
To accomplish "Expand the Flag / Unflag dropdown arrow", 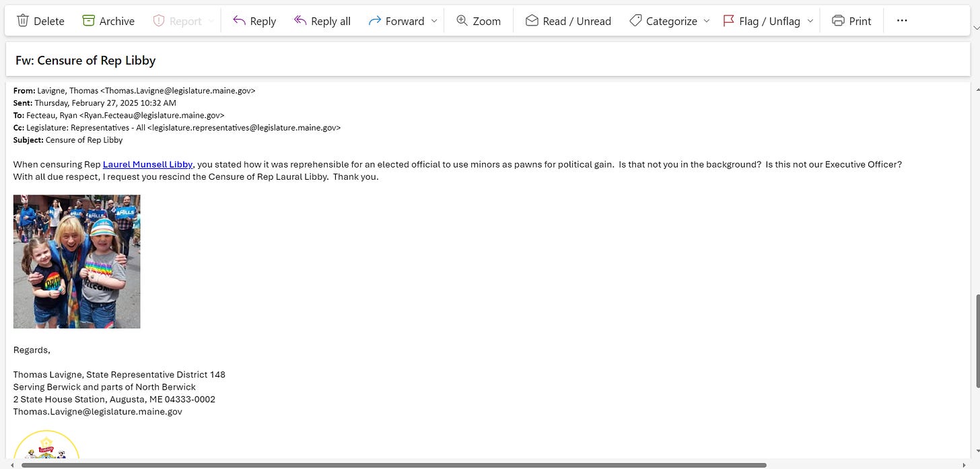I will click(810, 21).
